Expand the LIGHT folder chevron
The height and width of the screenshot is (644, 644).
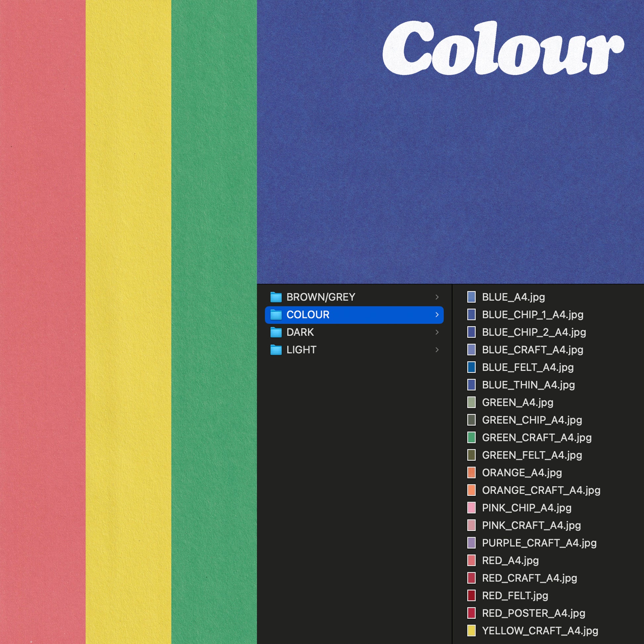[x=437, y=350]
